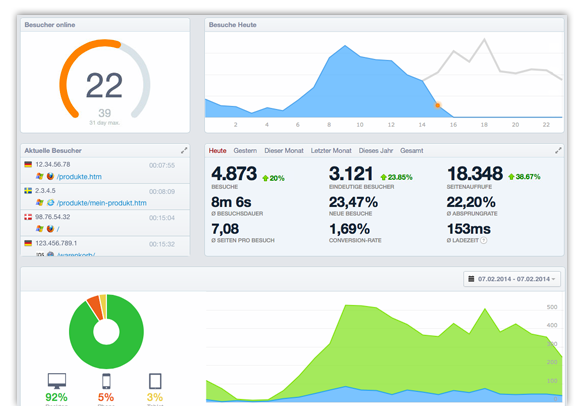Viewport: 585px width, 406px height.
Task: Select the Dieses Jahr tab
Action: [x=376, y=151]
